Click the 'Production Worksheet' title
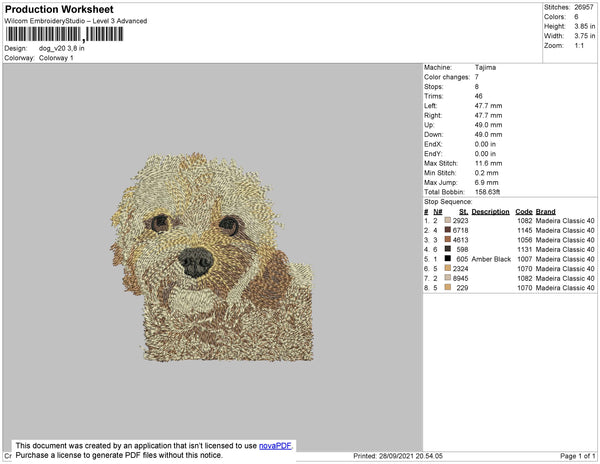 59,10
